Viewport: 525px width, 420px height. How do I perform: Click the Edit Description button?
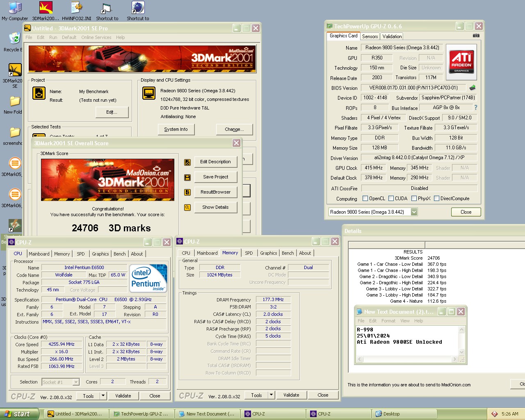point(215,162)
